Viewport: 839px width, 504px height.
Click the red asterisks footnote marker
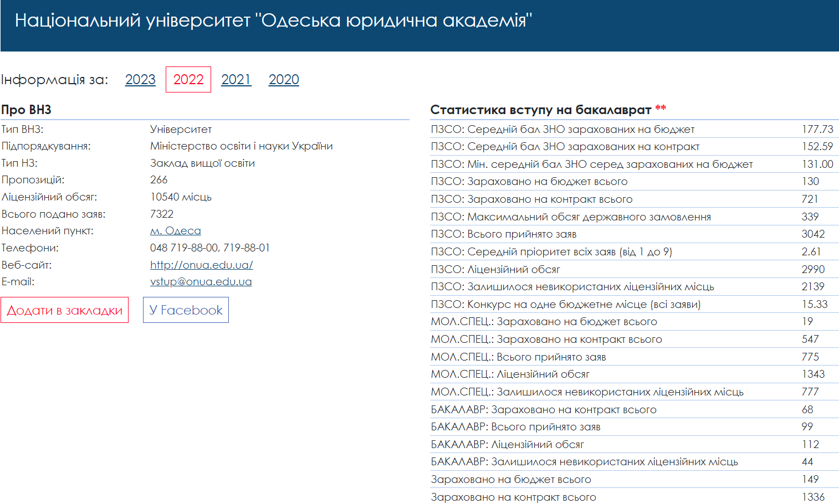click(x=661, y=108)
